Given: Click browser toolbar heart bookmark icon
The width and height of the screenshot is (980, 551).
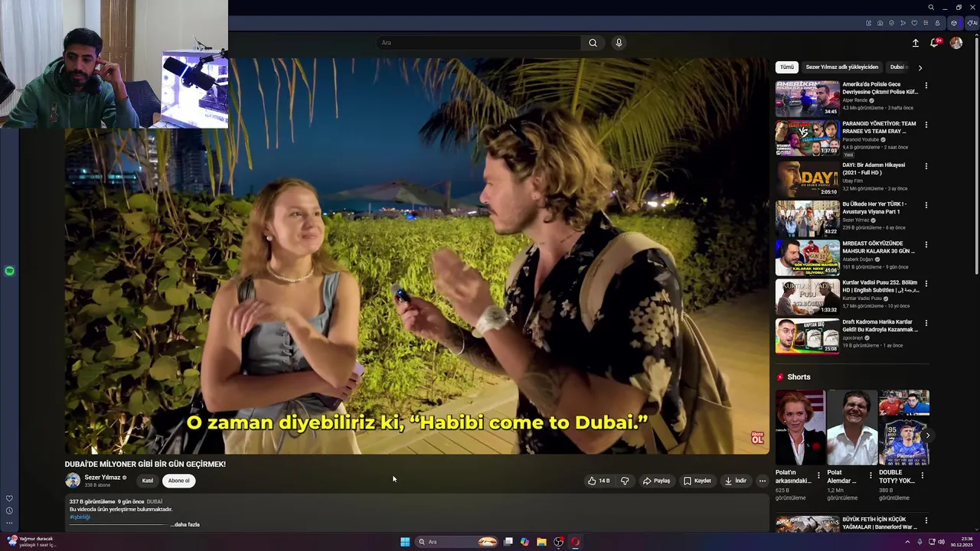Looking at the screenshot, I should coord(914,23).
